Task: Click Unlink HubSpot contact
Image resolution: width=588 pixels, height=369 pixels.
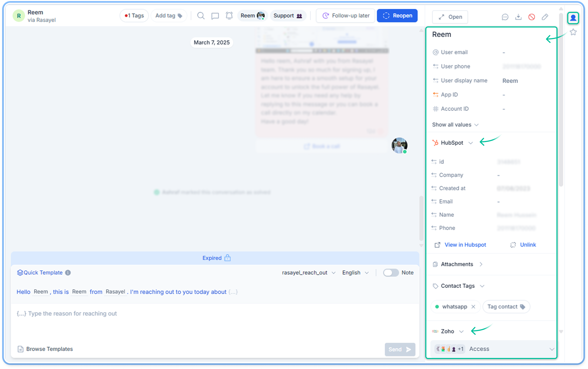Action: (x=528, y=245)
